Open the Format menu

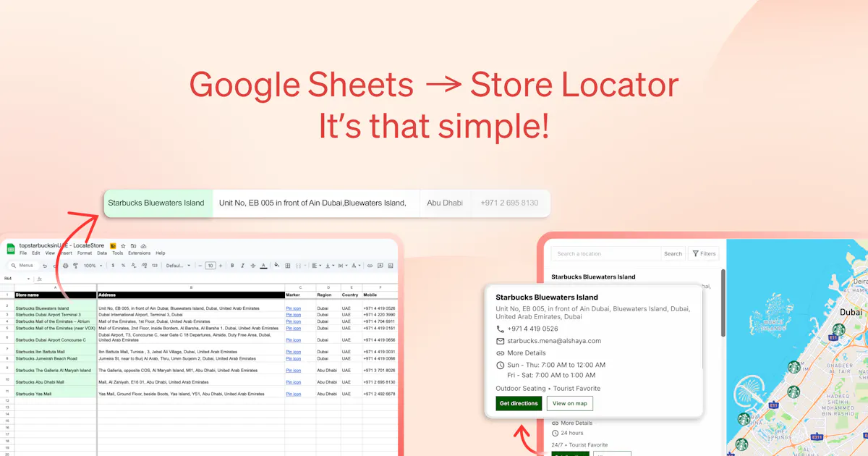(x=85, y=253)
